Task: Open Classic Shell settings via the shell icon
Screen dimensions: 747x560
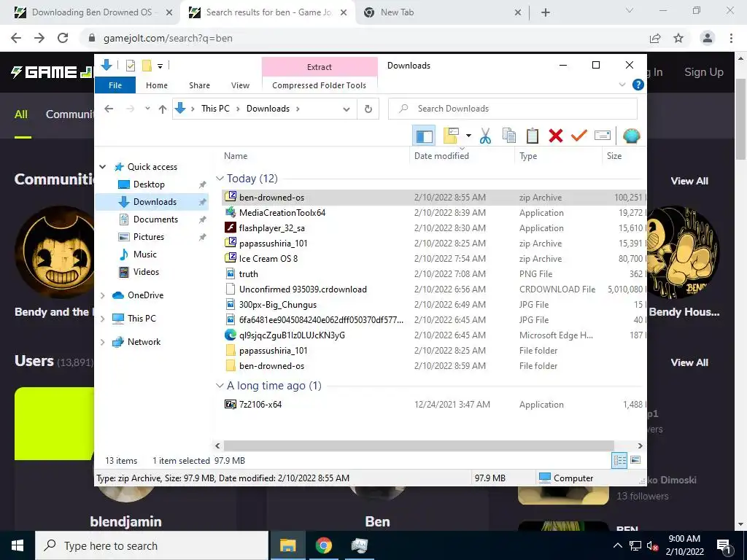Action: coord(631,136)
